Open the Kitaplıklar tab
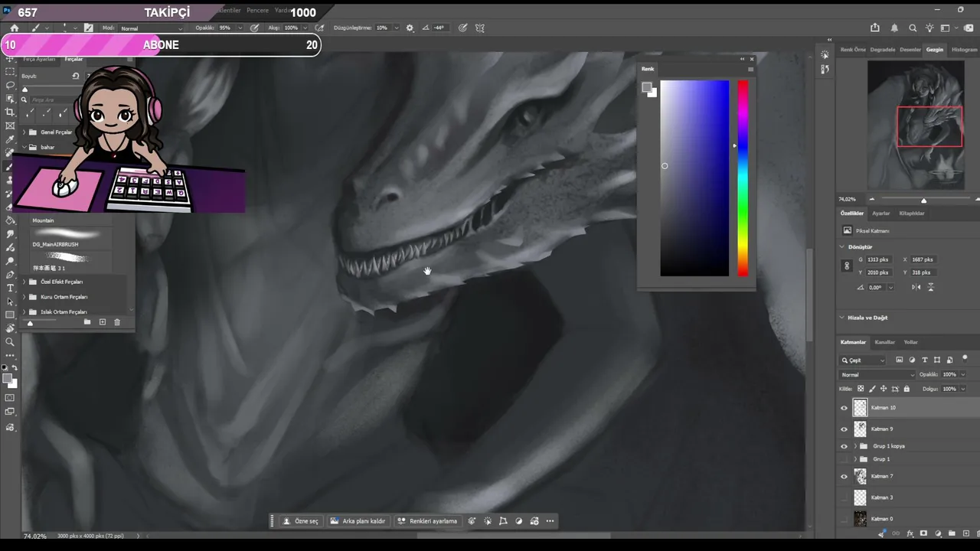Image resolution: width=980 pixels, height=551 pixels. coord(912,214)
